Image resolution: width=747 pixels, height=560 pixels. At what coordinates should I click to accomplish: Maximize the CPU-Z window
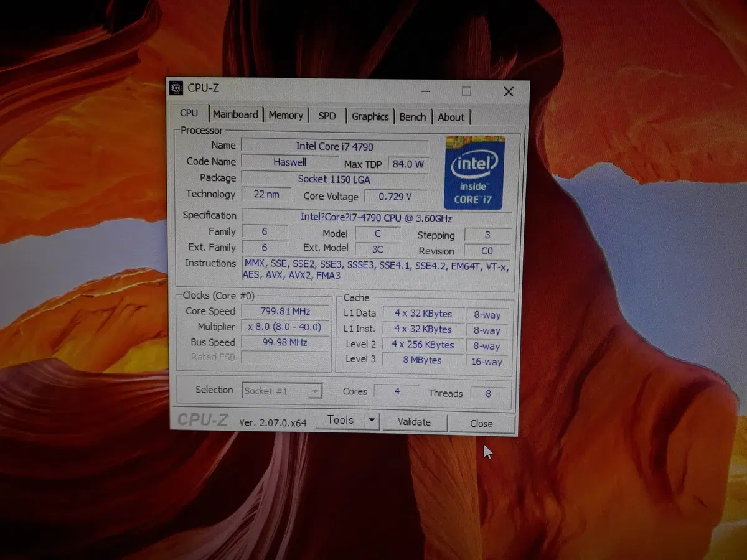point(466,91)
